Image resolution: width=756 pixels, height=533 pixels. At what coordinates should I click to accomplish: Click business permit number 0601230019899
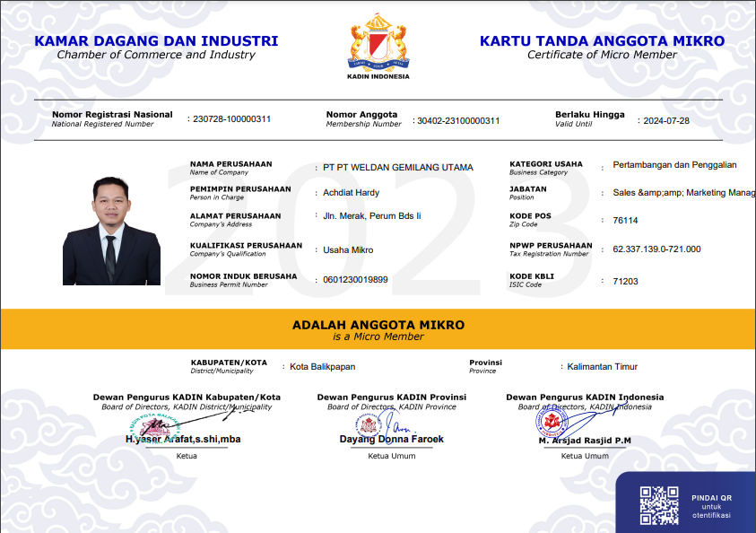pyautogui.click(x=355, y=280)
